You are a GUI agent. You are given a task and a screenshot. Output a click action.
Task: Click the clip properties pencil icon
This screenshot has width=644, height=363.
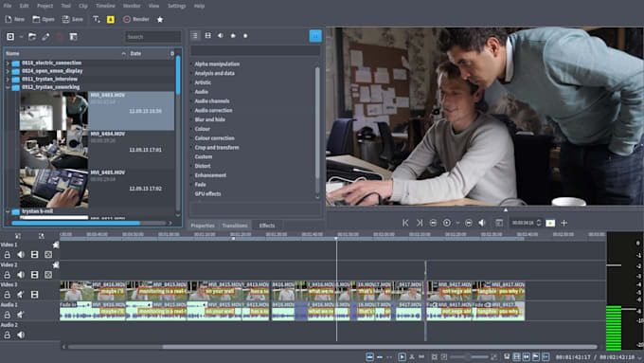pyautogui.click(x=45, y=37)
